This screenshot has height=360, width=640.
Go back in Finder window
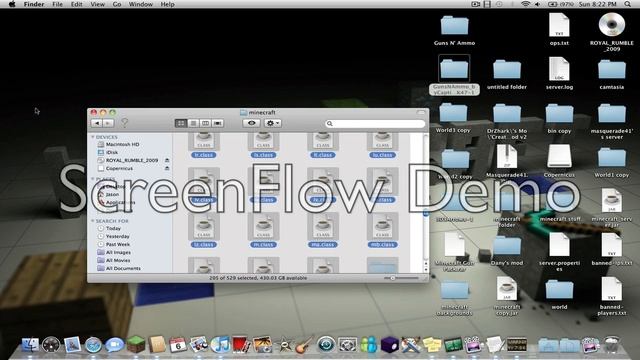96,123
